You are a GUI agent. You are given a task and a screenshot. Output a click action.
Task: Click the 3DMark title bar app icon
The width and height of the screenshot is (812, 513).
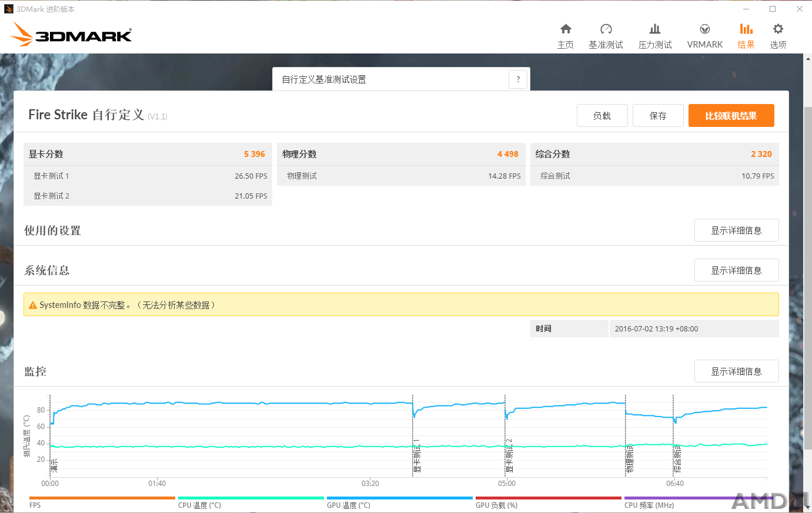(x=8, y=9)
